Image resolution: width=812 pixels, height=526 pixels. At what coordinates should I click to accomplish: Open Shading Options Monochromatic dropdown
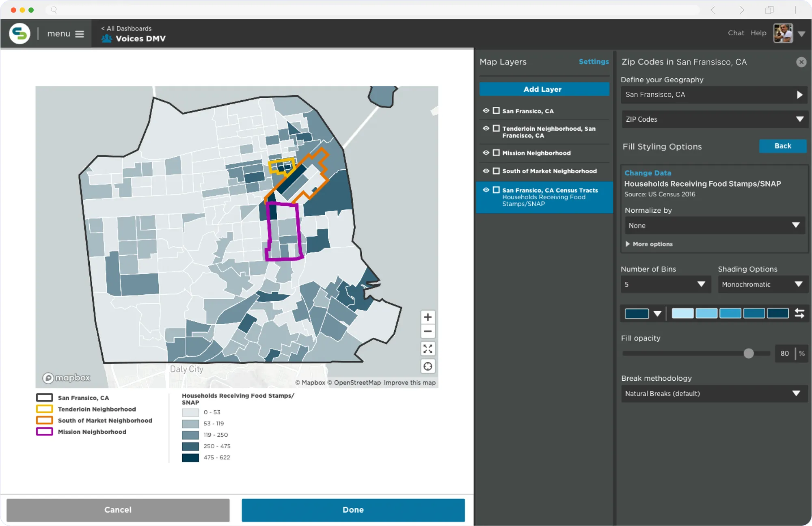click(x=762, y=285)
